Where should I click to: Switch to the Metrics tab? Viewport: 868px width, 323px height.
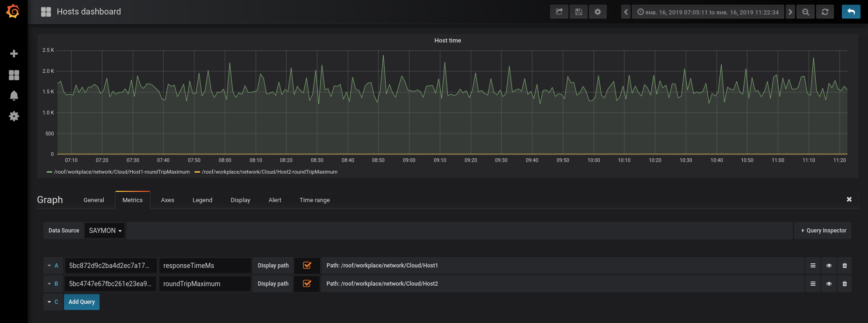pyautogui.click(x=133, y=200)
